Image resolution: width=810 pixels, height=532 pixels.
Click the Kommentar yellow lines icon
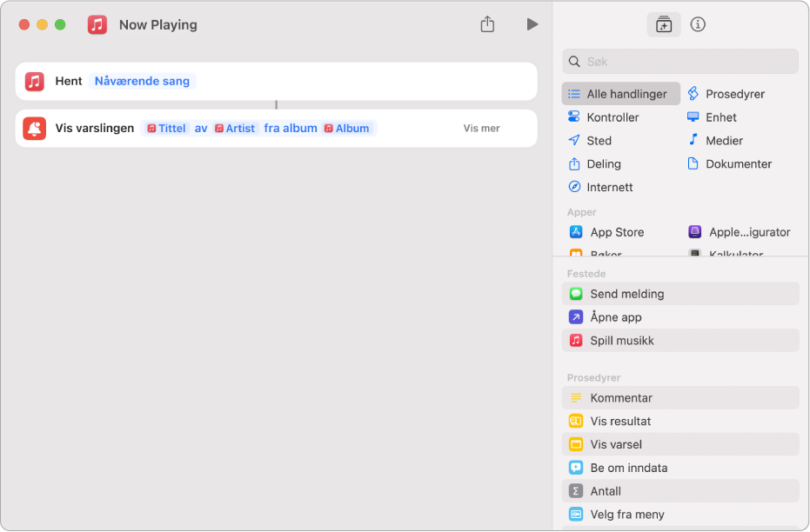576,398
